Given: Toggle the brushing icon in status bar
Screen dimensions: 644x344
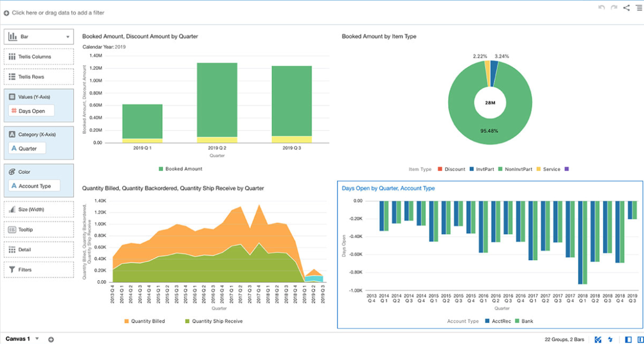Looking at the screenshot, I should point(598,340).
